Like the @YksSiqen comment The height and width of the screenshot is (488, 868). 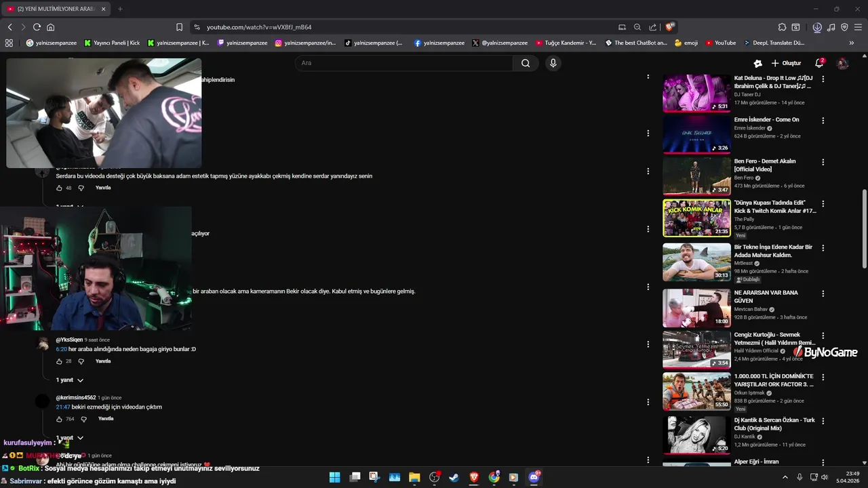click(59, 361)
